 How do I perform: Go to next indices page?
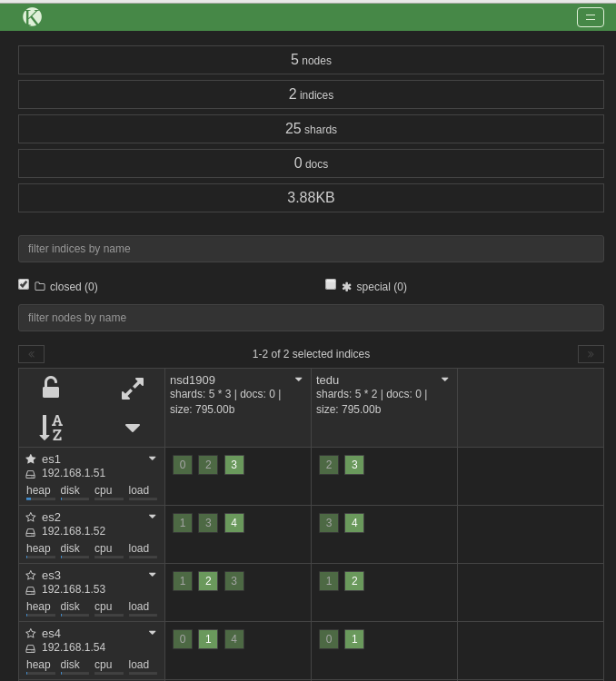coord(591,354)
